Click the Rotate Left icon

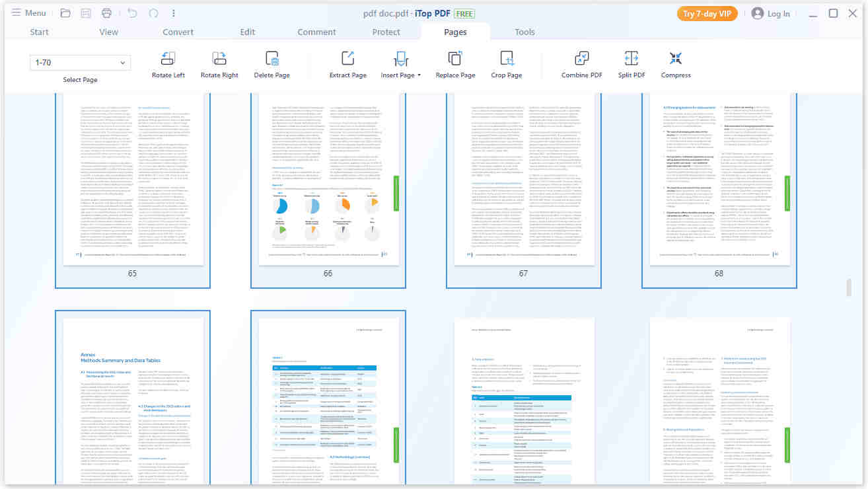click(x=168, y=59)
